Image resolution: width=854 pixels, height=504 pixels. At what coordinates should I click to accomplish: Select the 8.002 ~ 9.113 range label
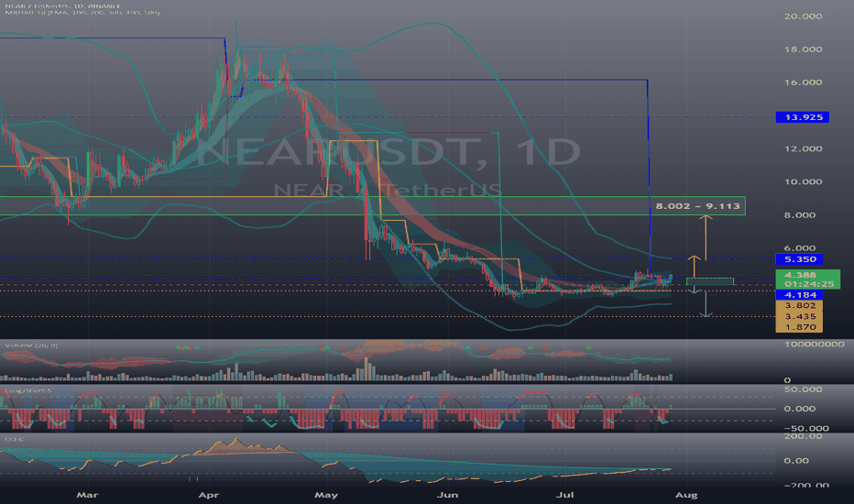pyautogui.click(x=697, y=206)
